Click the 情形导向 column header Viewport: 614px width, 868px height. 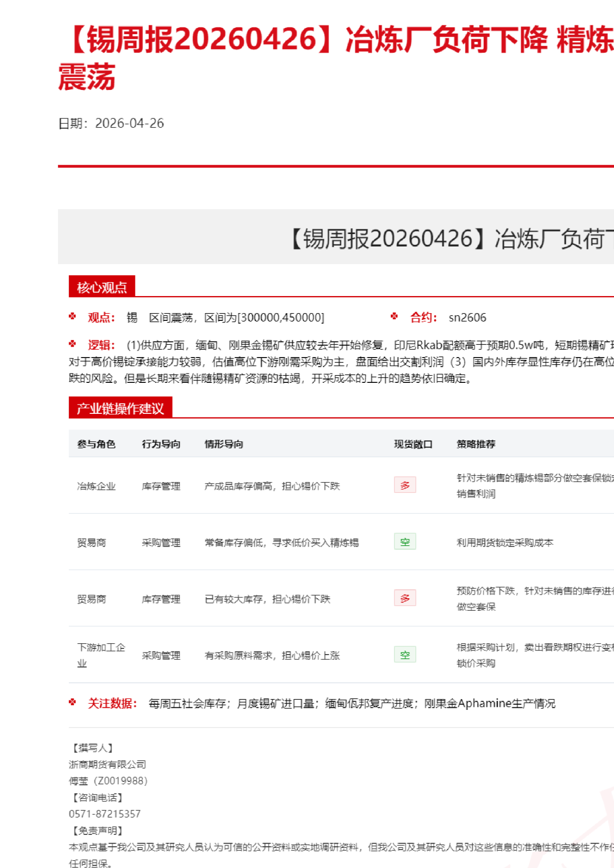point(224,444)
